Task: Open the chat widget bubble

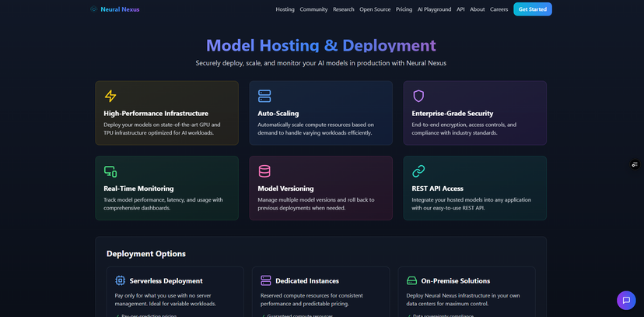Action: tap(626, 301)
